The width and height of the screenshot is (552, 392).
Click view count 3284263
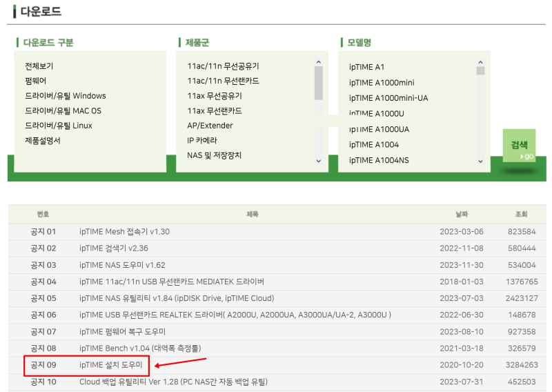click(522, 365)
